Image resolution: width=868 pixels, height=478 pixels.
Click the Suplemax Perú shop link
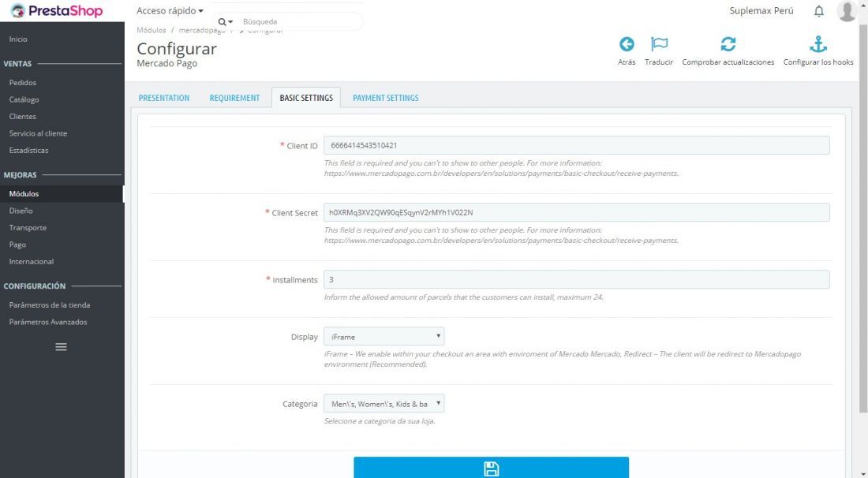(761, 10)
